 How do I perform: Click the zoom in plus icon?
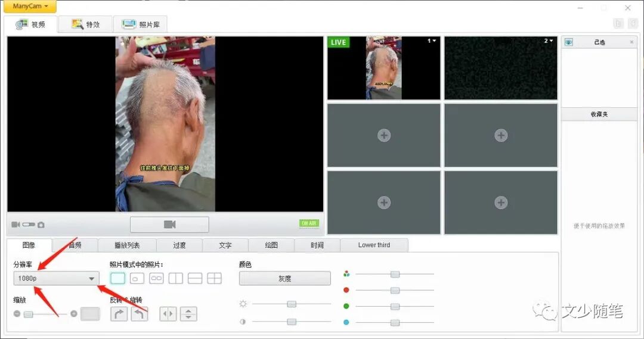[74, 313]
